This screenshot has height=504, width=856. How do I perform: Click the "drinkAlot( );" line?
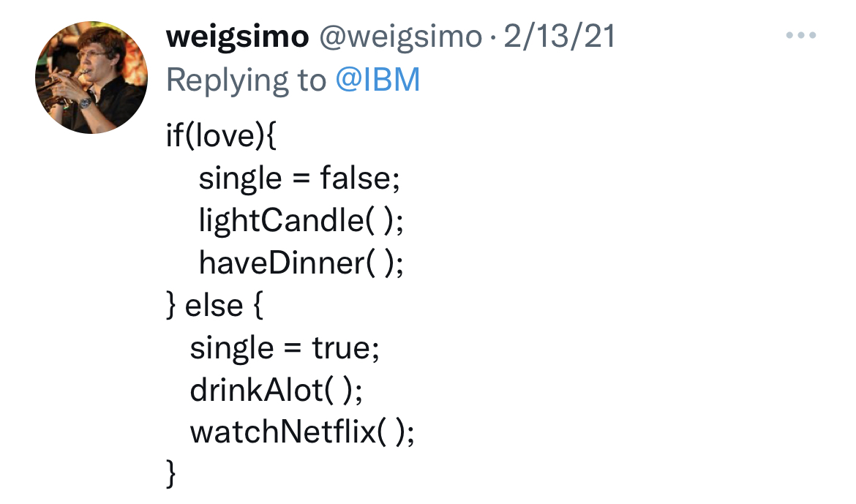click(x=277, y=390)
